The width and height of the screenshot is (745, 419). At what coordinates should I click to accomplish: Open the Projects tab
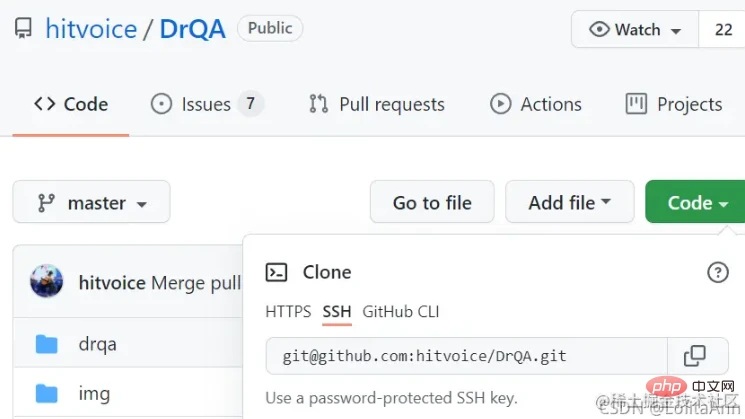click(x=674, y=104)
